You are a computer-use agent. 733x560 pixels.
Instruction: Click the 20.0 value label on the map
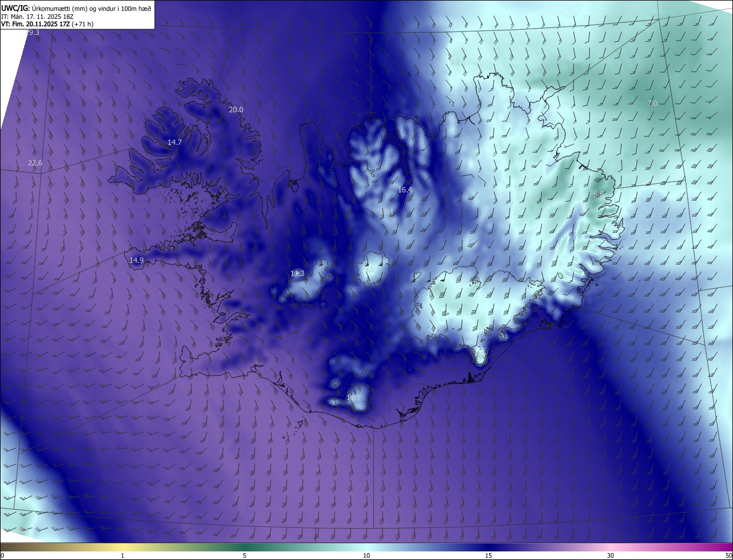pos(236,109)
